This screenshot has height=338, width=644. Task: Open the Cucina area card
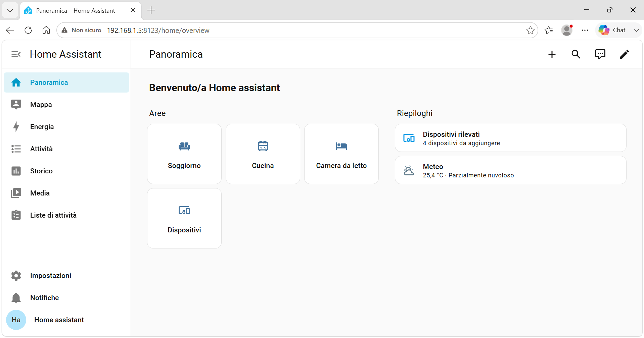263,154
